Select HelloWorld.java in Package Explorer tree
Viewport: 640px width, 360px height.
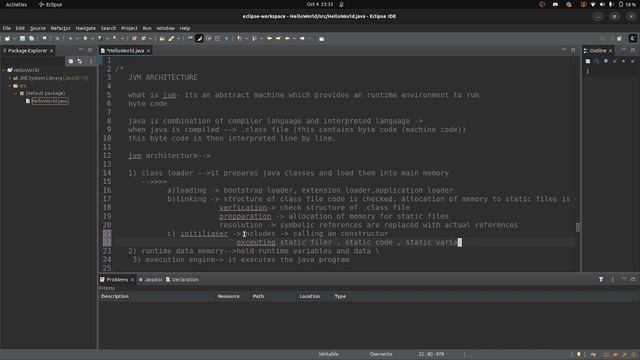coord(49,101)
